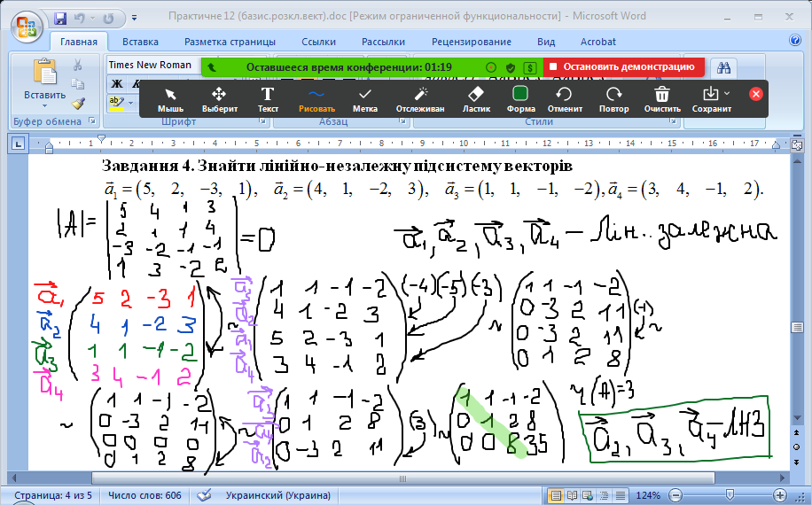812x505 pixels.
Task: Open the Acrobat ribbon tab
Action: click(598, 42)
